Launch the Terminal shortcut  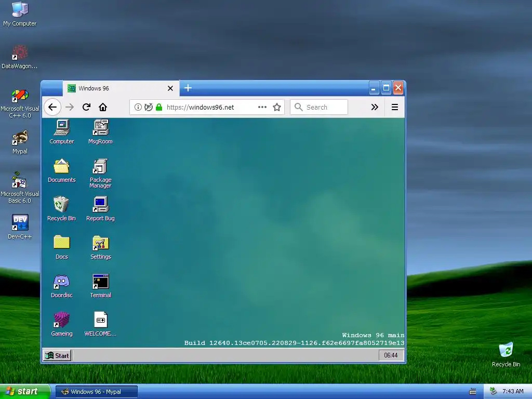click(x=101, y=286)
